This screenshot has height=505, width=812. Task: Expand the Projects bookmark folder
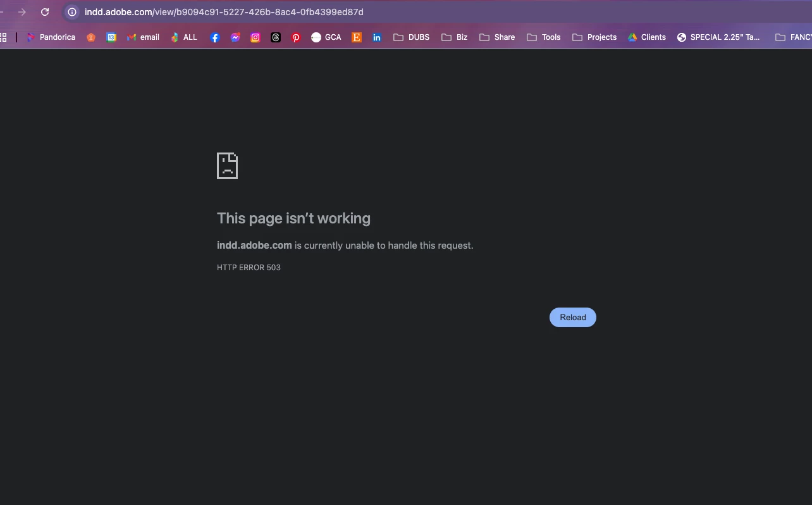[x=594, y=37]
